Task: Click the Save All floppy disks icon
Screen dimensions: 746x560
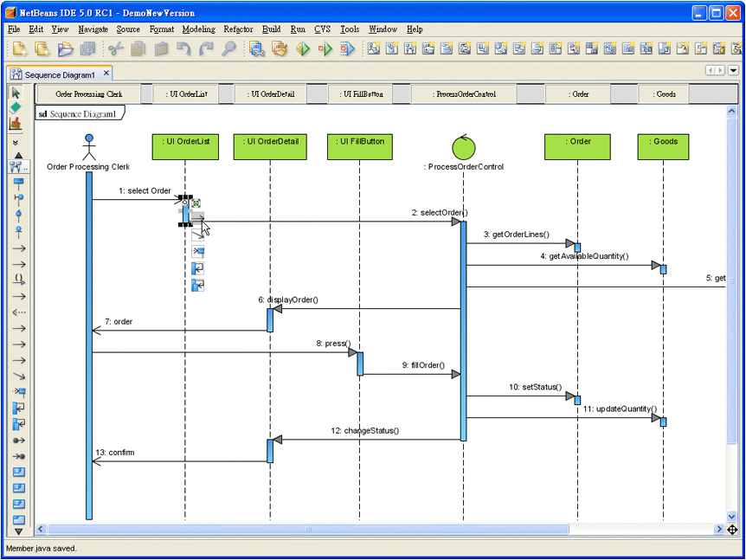Action: pos(88,48)
